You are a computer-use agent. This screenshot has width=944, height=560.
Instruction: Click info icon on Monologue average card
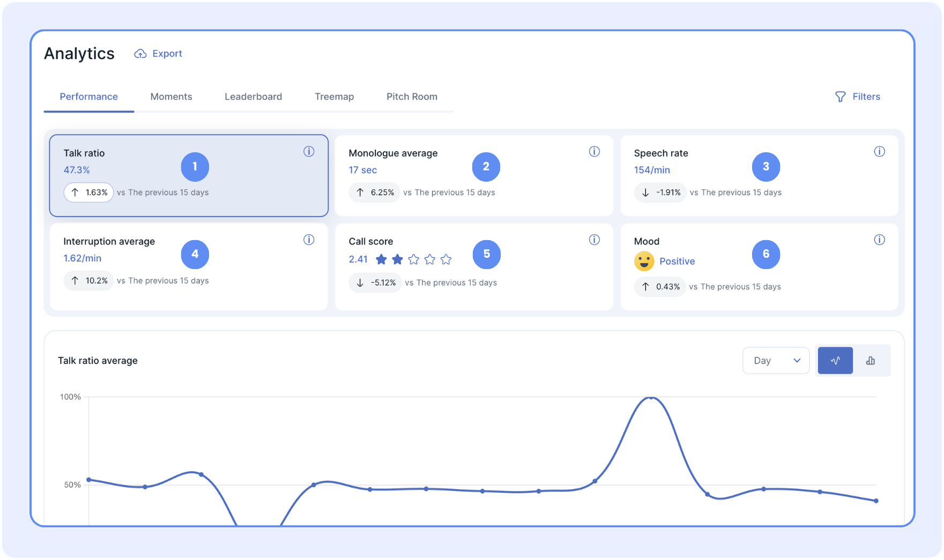point(594,152)
